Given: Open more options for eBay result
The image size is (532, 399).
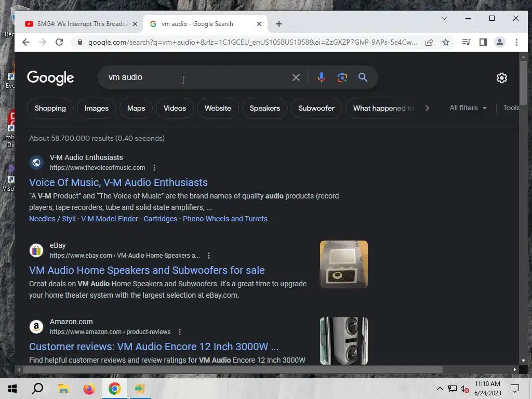Looking at the screenshot, I should click(209, 256).
